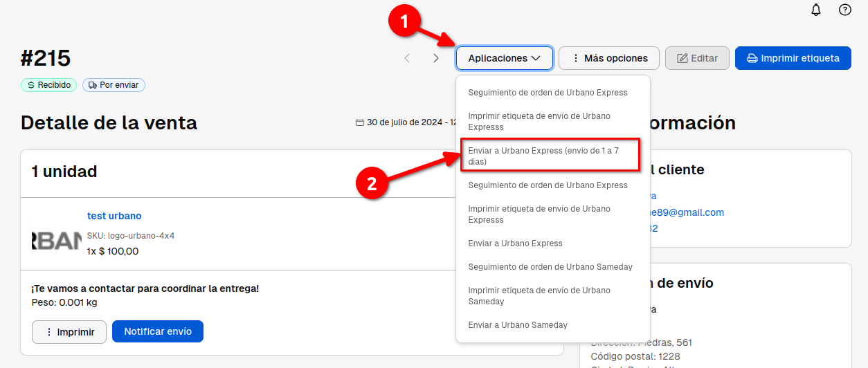This screenshot has height=368, width=868.
Task: Choose Enviar a Urbano Sameday option
Action: click(x=518, y=325)
